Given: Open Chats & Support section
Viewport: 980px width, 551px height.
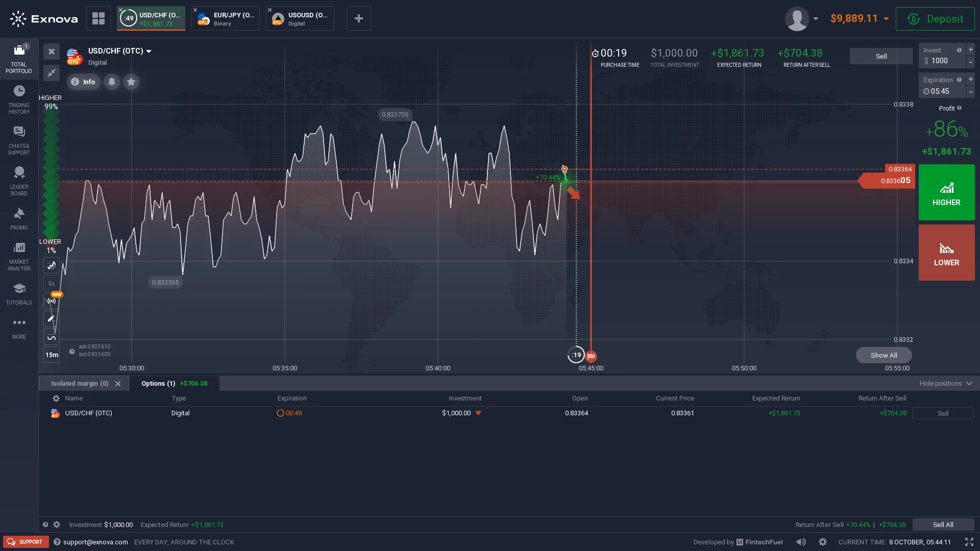Looking at the screenshot, I should pos(19,140).
